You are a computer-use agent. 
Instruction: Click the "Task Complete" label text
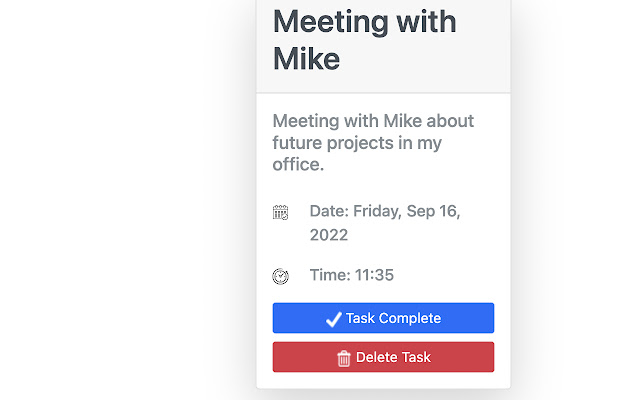(393, 319)
